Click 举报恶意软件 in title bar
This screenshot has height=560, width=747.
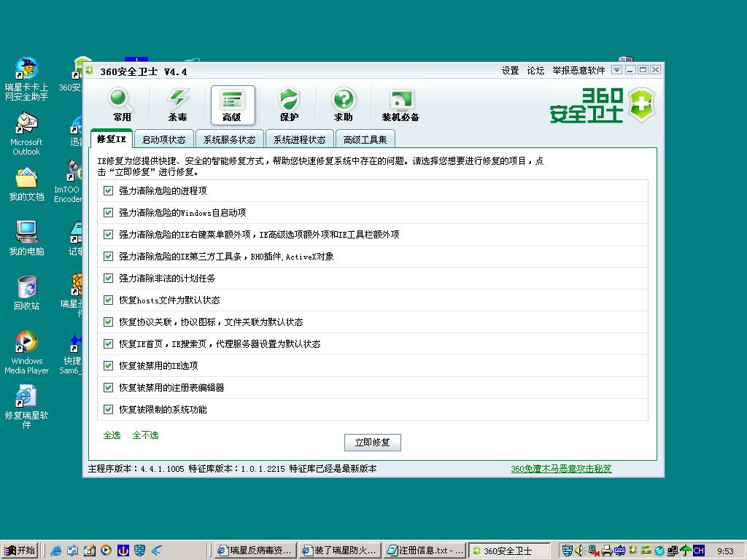(x=578, y=71)
